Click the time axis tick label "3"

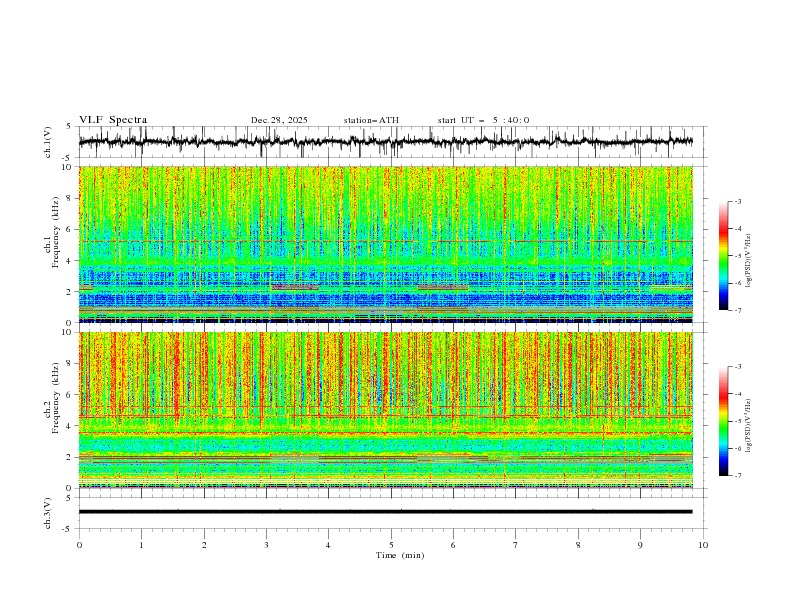coord(266,545)
